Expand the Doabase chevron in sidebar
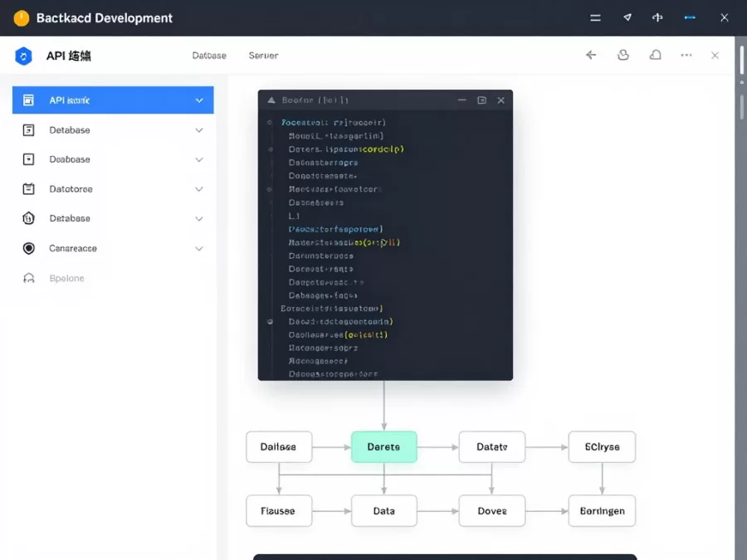Viewport: 747px width, 560px height. point(199,159)
